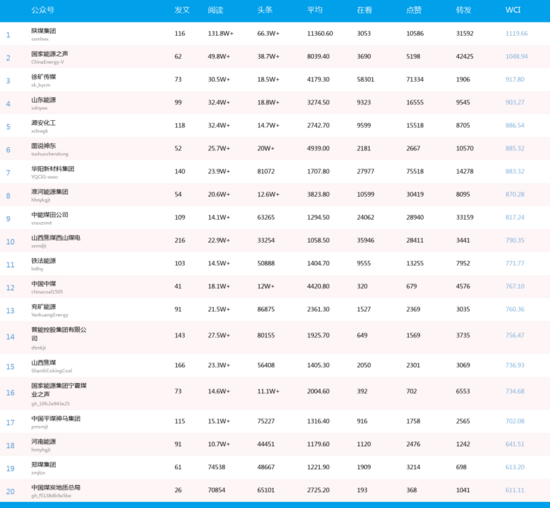Select account name 河南能源
This screenshot has height=508, width=550.
tap(43, 441)
